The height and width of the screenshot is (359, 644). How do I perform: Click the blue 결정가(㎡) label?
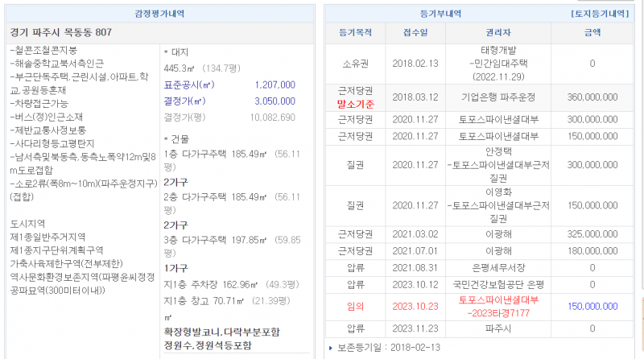(187, 101)
